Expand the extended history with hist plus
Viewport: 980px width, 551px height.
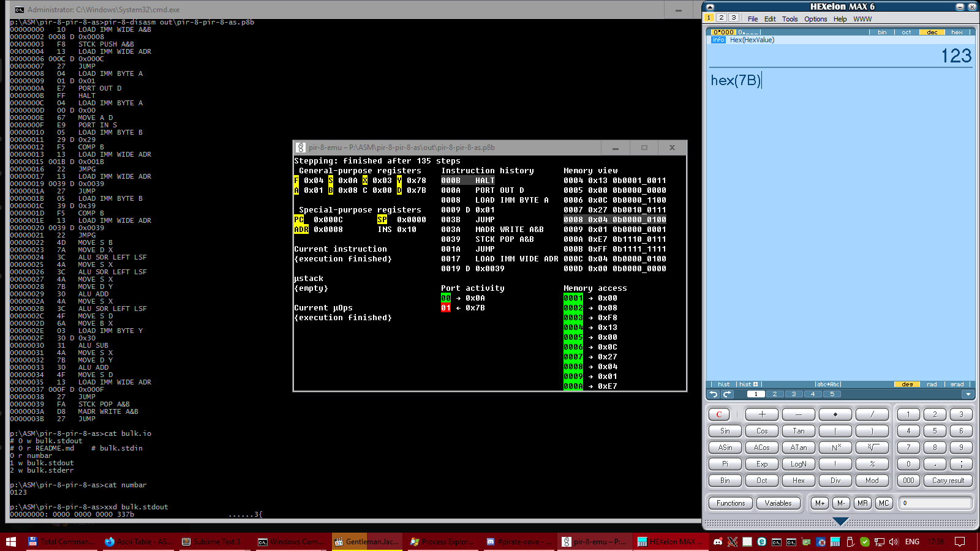[748, 384]
